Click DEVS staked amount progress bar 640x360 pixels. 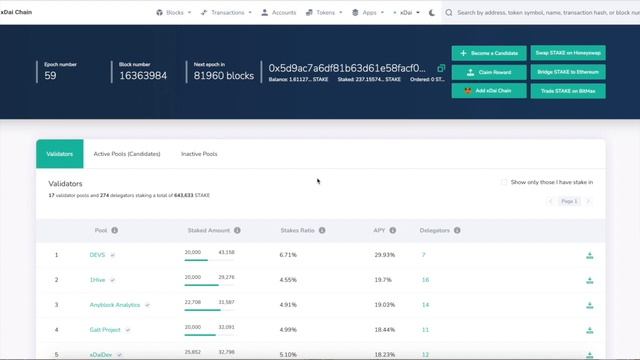point(209,260)
